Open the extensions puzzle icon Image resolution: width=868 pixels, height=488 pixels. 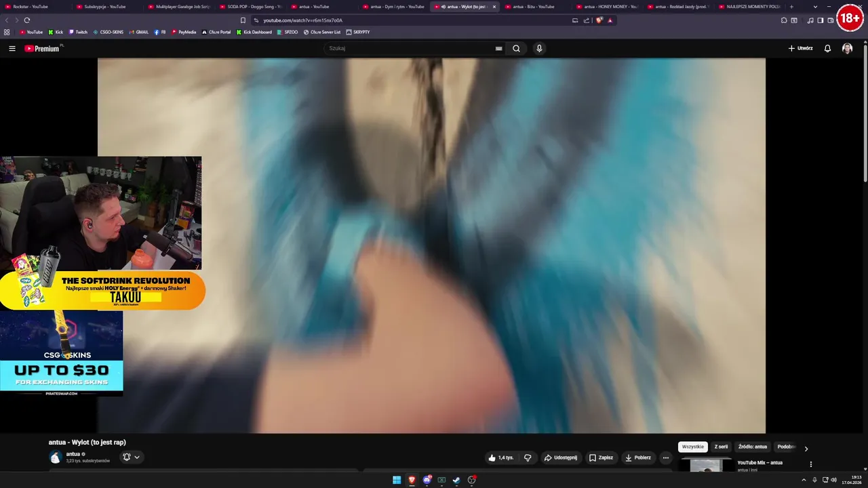pos(784,20)
